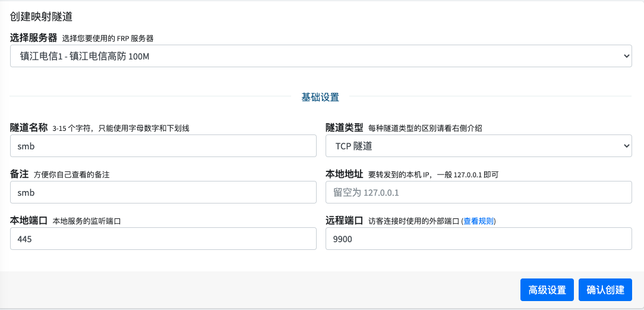Screen dimensions: 644x310
Task: Click the 隧道类型 field label
Action: click(x=344, y=128)
